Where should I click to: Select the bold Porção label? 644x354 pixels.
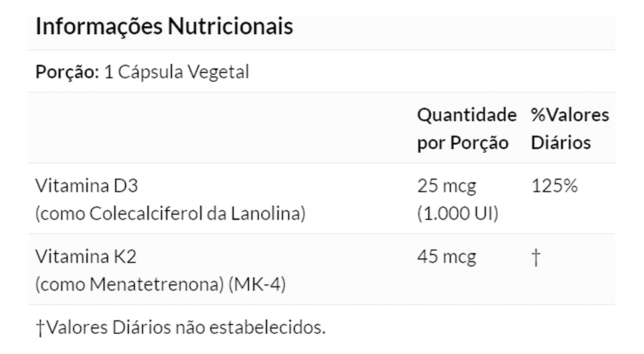[x=66, y=72]
